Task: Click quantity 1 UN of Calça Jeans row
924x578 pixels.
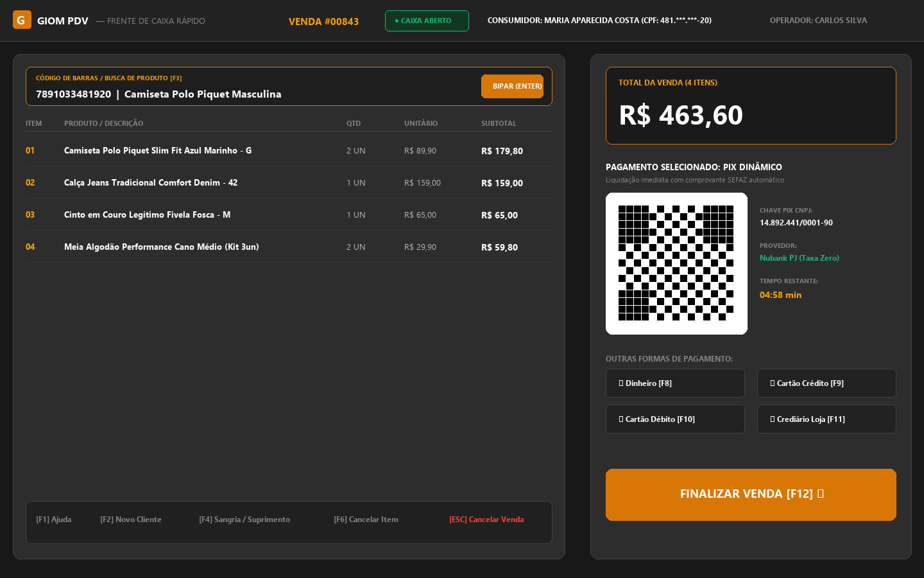Action: pyautogui.click(x=356, y=183)
